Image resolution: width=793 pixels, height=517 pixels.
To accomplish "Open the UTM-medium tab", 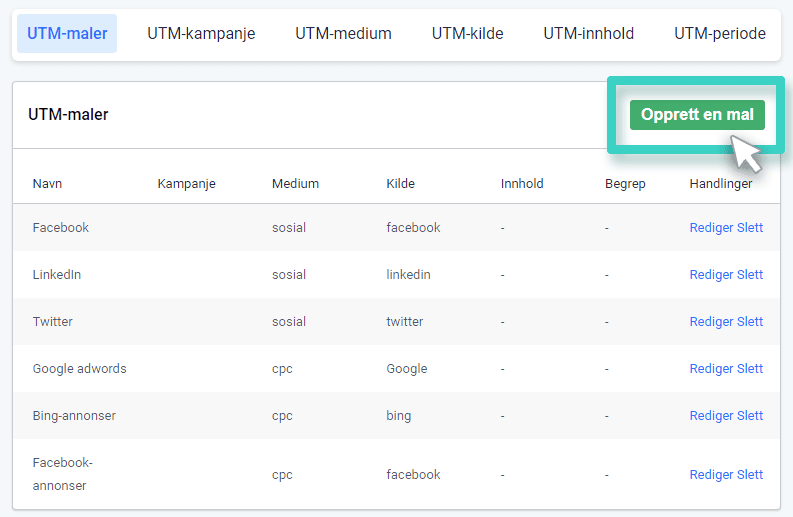I will coord(343,33).
